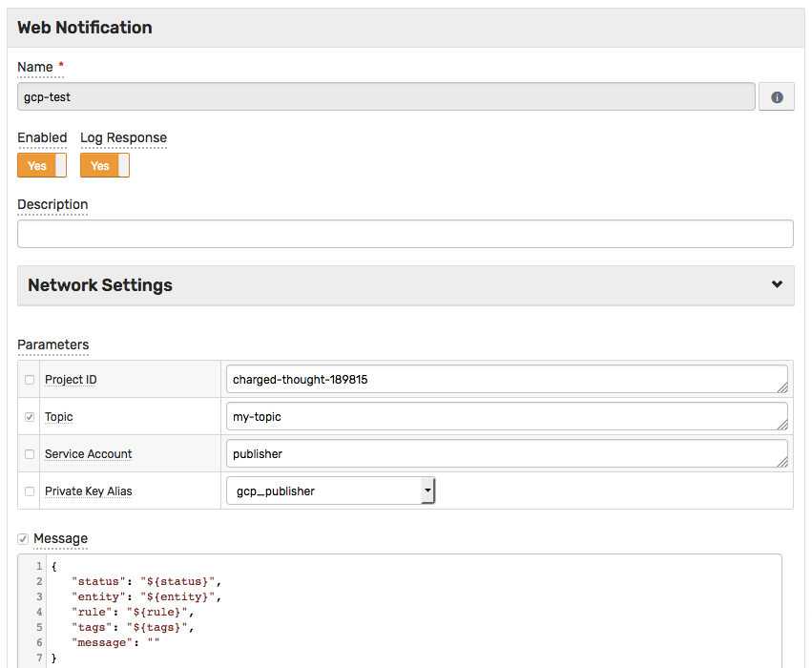The width and height of the screenshot is (812, 668).
Task: Click the empty Description field
Action: (406, 234)
